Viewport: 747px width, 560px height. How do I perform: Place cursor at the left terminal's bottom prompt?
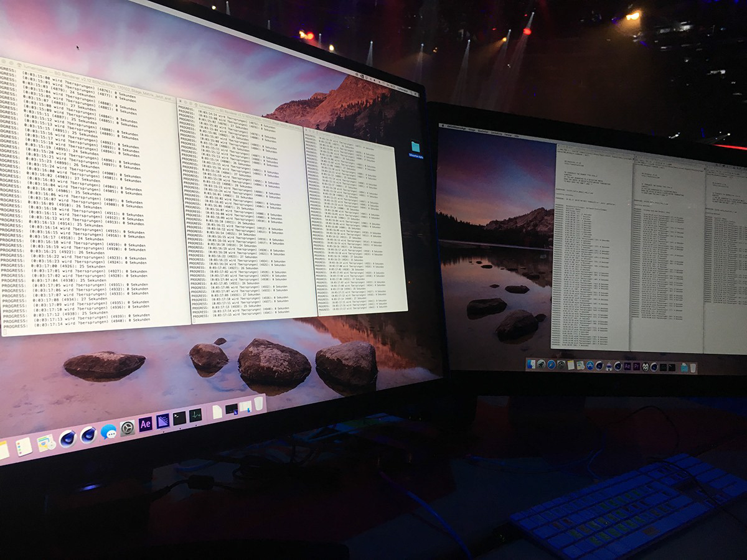(x=5, y=332)
